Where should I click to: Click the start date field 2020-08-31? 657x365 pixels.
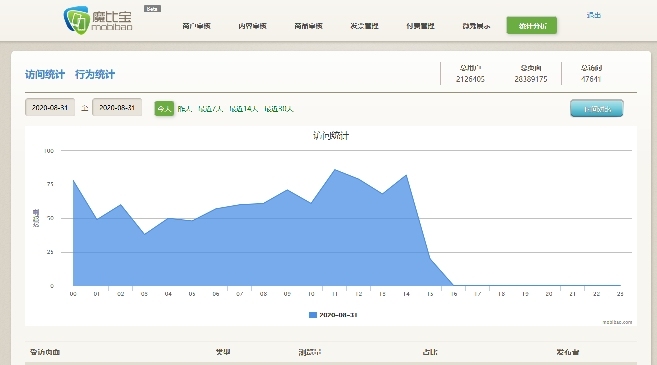point(50,107)
